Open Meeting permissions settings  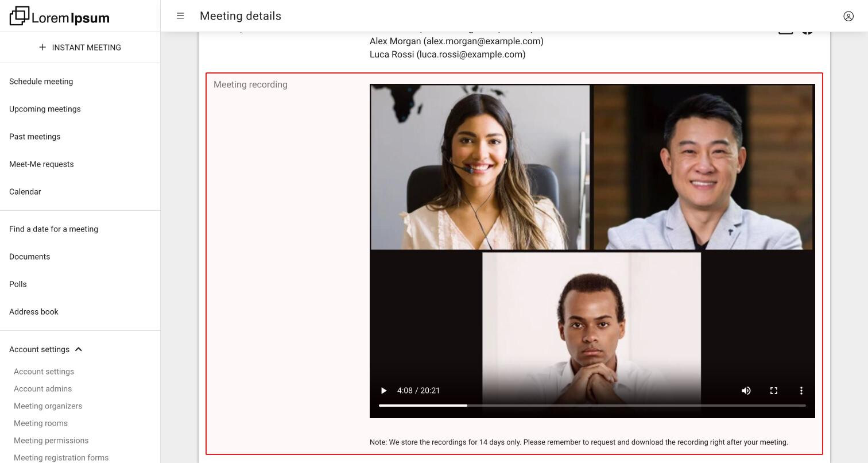[x=51, y=441]
